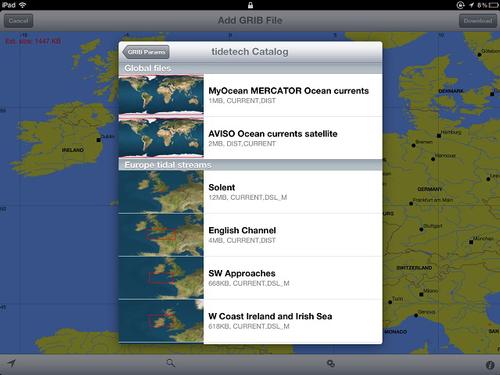The image size is (500, 375).
Task: Tap the location arrow icon in bottom toolbar
Action: (x=12, y=363)
